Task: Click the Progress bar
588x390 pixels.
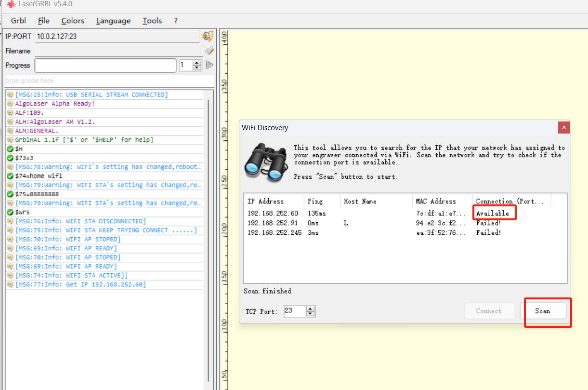Action: [105, 65]
